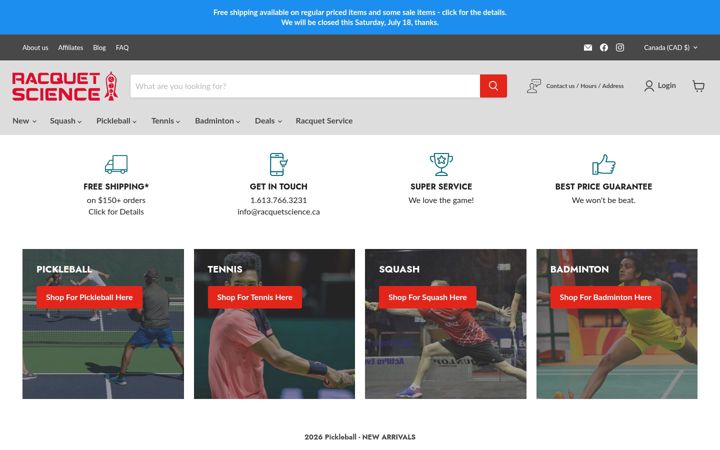This screenshot has height=450, width=720.
Task: Click the BEST PRICE GUARANTEE heading
Action: click(x=603, y=186)
